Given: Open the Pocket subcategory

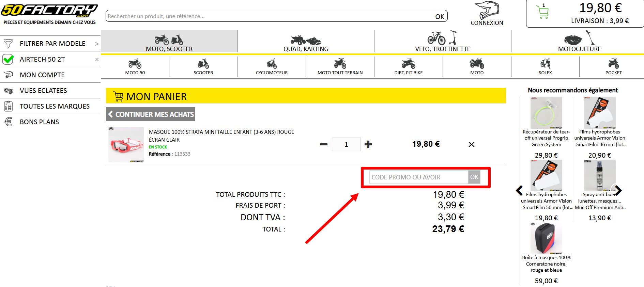Looking at the screenshot, I should click(x=614, y=67).
